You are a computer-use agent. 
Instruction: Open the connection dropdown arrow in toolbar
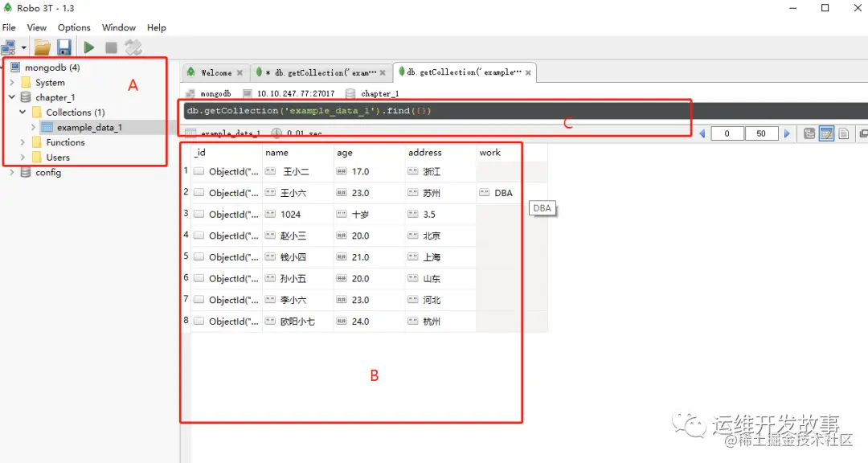pyautogui.click(x=24, y=48)
